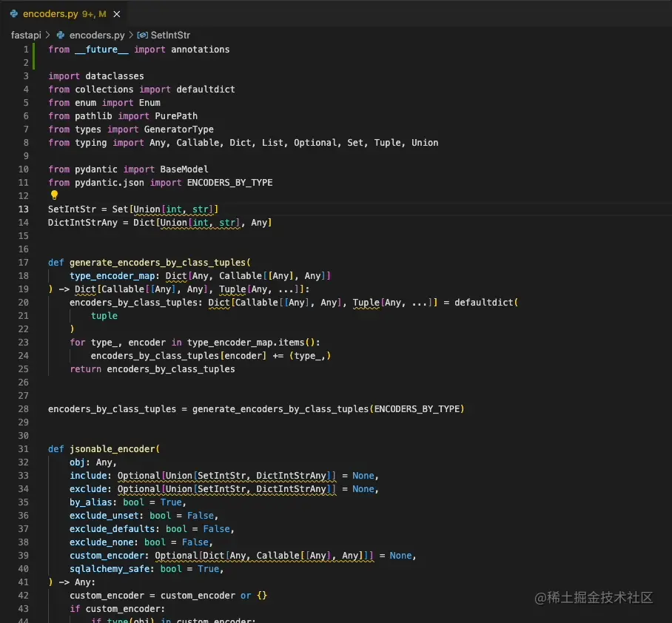
Task: Click 'defaultdict' on line 4
Action: coord(206,89)
